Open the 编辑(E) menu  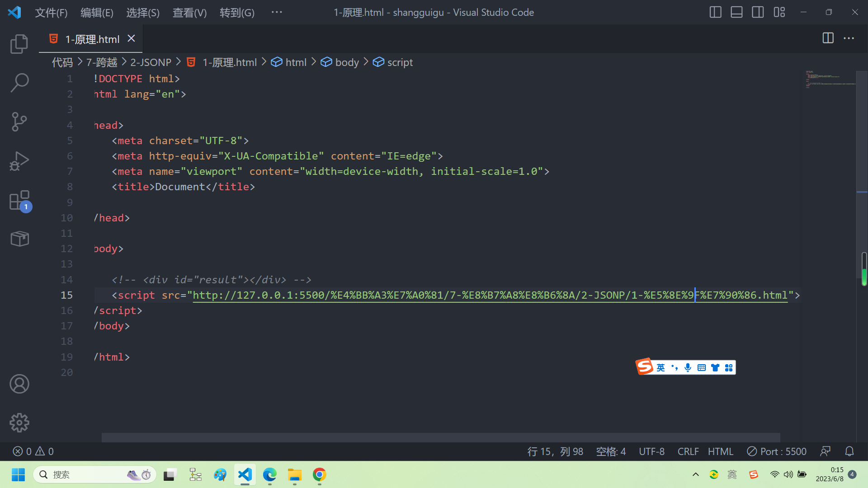click(97, 13)
